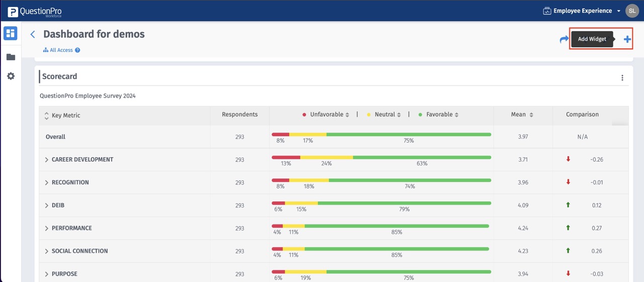Sort by the Unfavorable column
644x282 pixels.
(347, 115)
